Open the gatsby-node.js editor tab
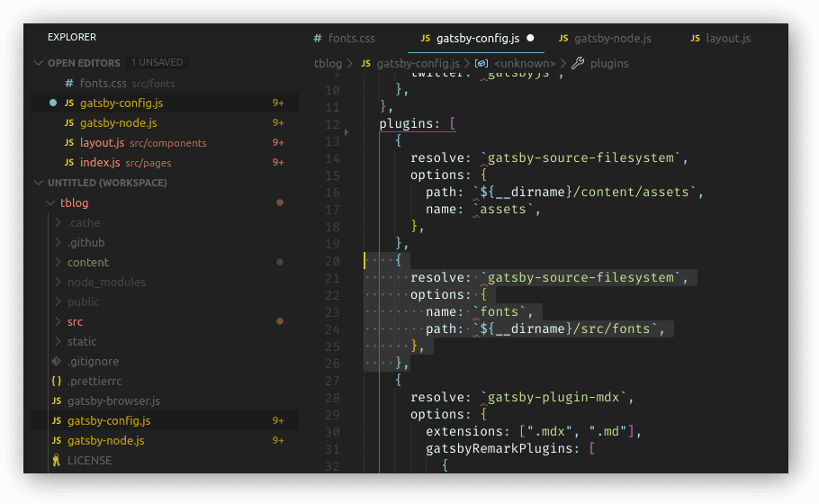The image size is (819, 504). [612, 39]
